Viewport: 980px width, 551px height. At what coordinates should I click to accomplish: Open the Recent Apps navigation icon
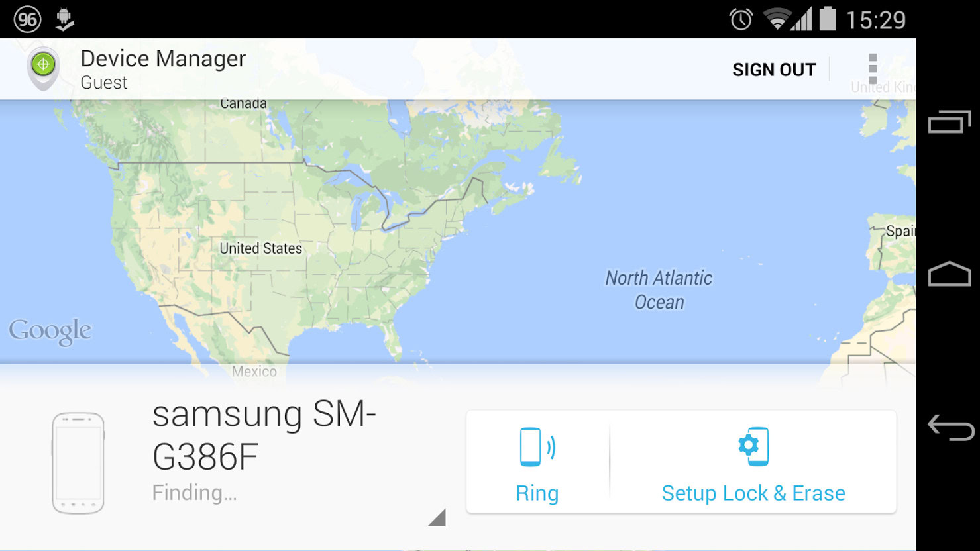click(x=949, y=122)
